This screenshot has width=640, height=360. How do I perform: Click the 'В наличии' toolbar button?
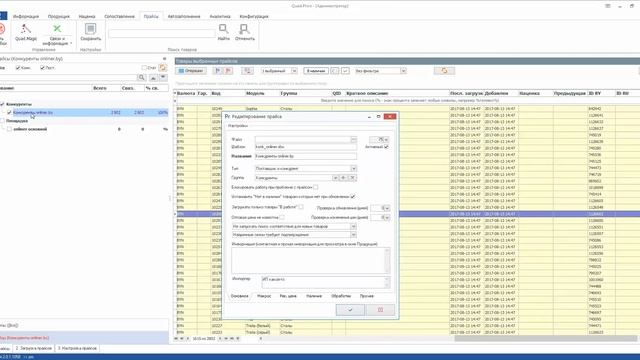coord(316,71)
